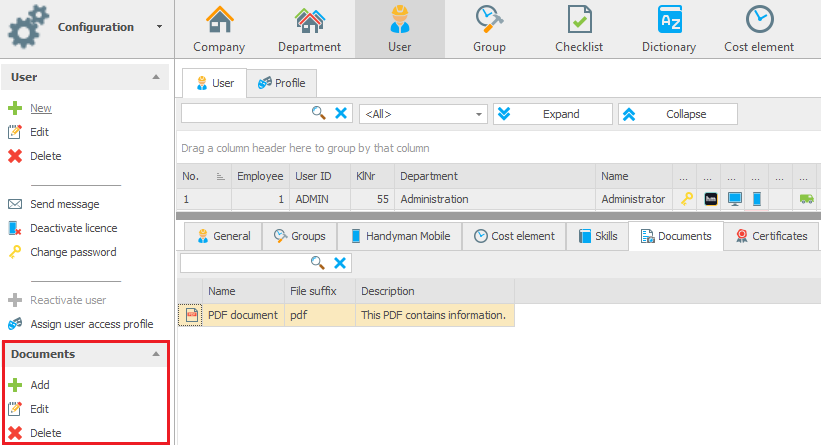Open the Handyman Mobile tab
Image resolution: width=821 pixels, height=445 pixels.
(400, 236)
